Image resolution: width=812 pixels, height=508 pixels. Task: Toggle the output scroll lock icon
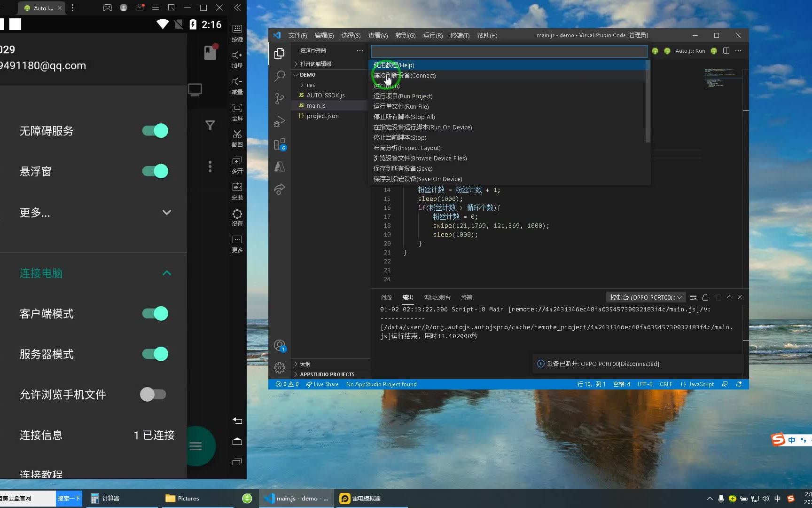(705, 297)
